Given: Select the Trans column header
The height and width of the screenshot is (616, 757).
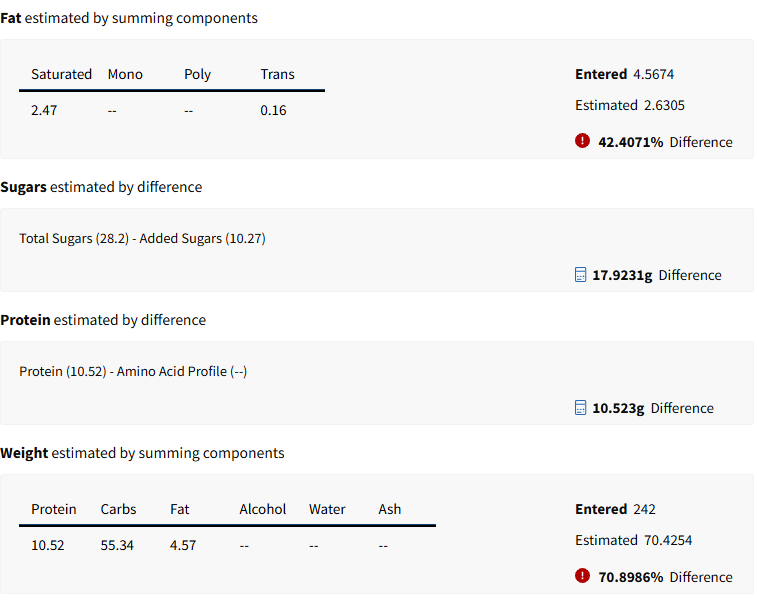Looking at the screenshot, I should click(278, 74).
